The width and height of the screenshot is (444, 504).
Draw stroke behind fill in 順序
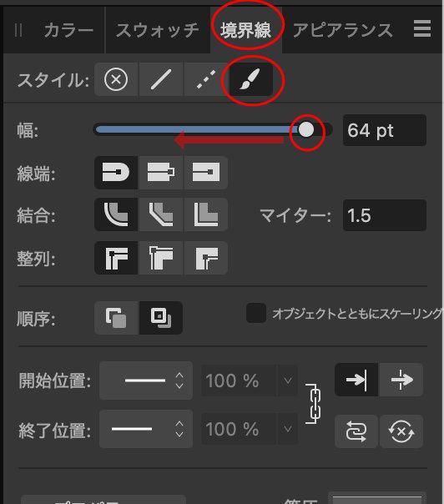pos(116,318)
